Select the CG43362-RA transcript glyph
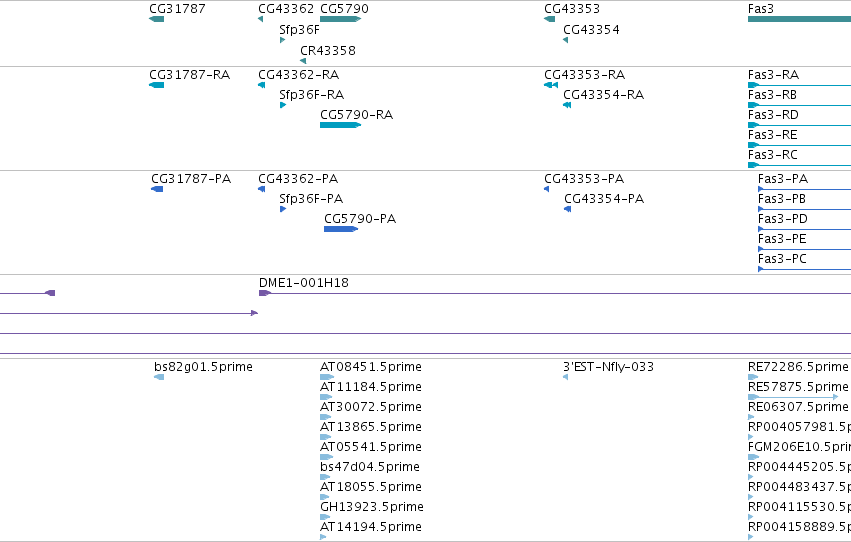The height and width of the screenshot is (542, 851). [x=262, y=85]
